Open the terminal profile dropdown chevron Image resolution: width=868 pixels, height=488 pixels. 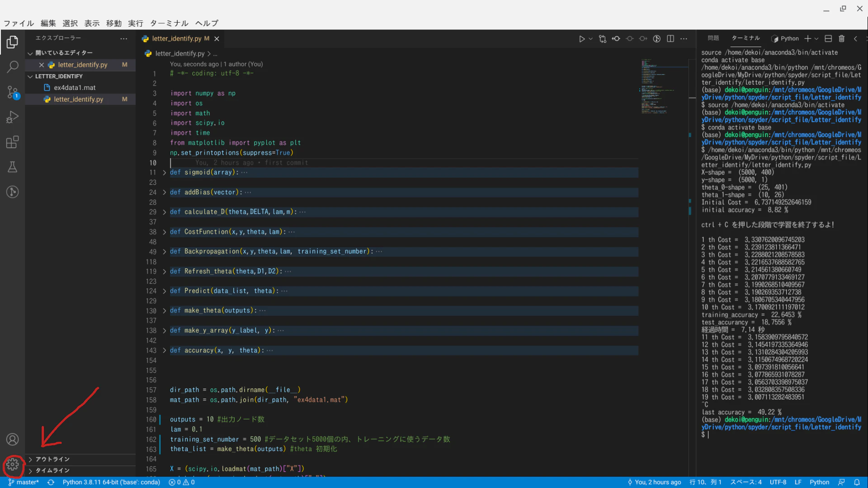[x=816, y=38]
